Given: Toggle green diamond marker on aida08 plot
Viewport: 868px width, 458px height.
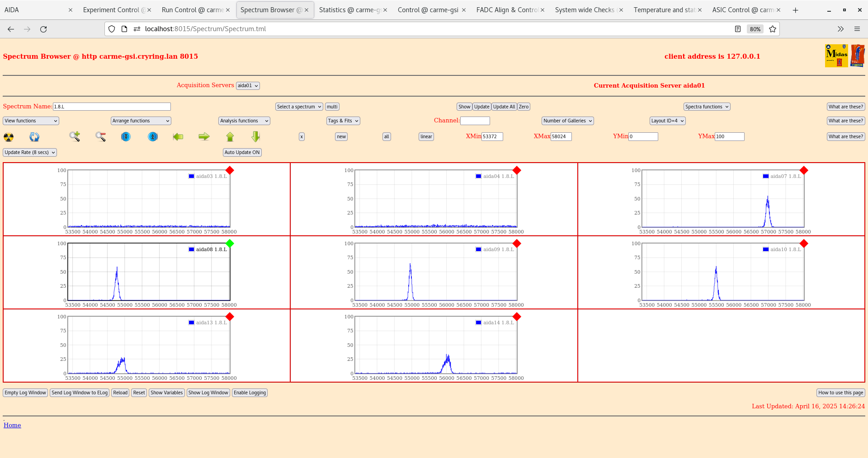Looking at the screenshot, I should coord(230,243).
